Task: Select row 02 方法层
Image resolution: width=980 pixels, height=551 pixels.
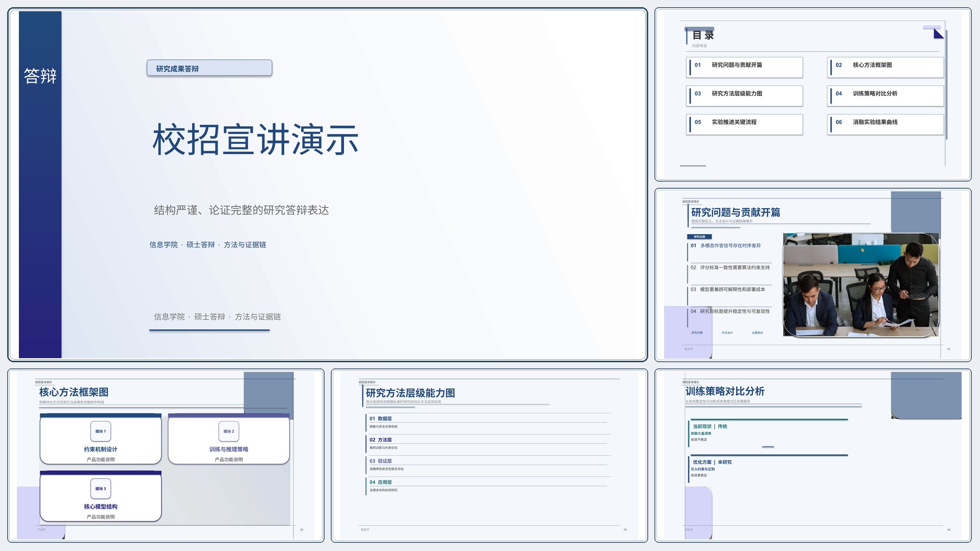Action: (488, 443)
